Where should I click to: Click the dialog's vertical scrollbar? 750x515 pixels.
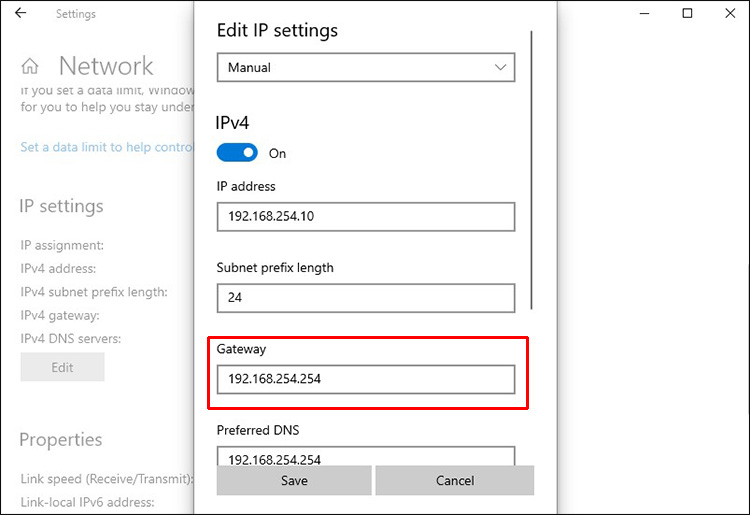click(x=532, y=170)
